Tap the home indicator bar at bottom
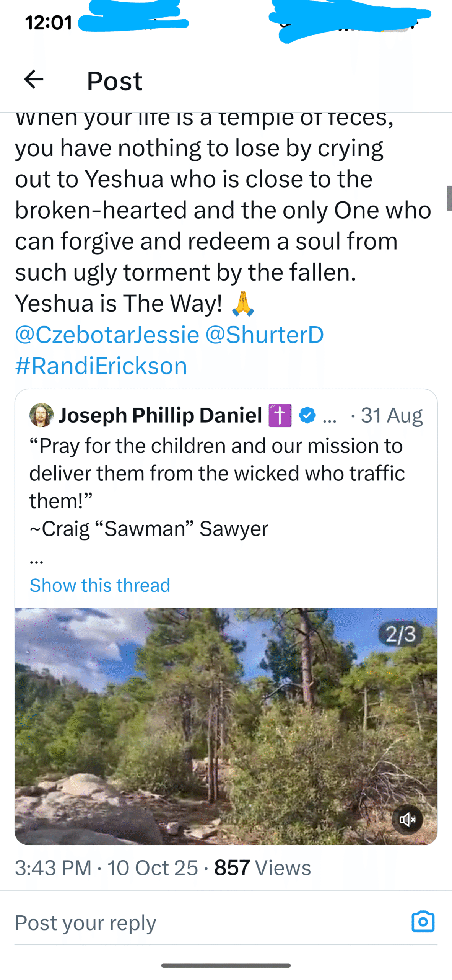Viewport: 452px width, 980px height. point(226,965)
